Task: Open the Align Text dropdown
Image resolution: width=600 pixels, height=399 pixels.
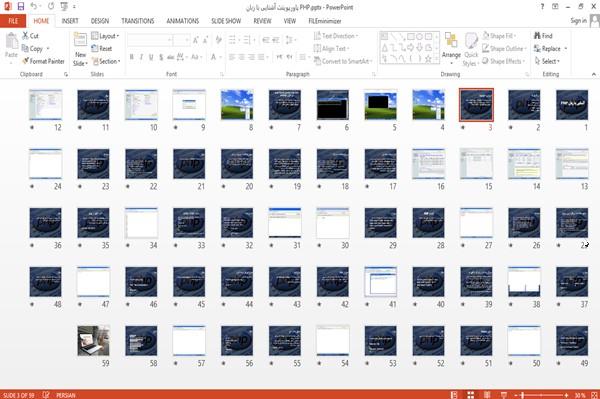Action: coord(331,49)
